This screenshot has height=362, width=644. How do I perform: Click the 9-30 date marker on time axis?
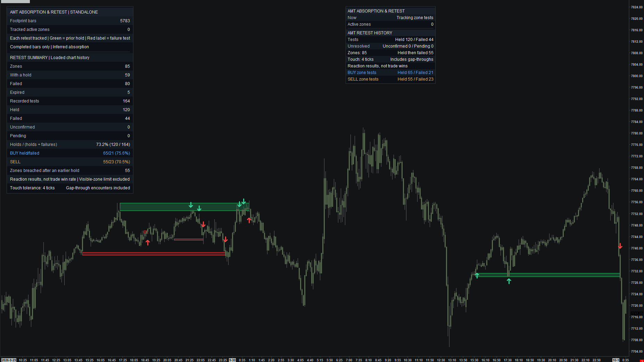point(232,360)
